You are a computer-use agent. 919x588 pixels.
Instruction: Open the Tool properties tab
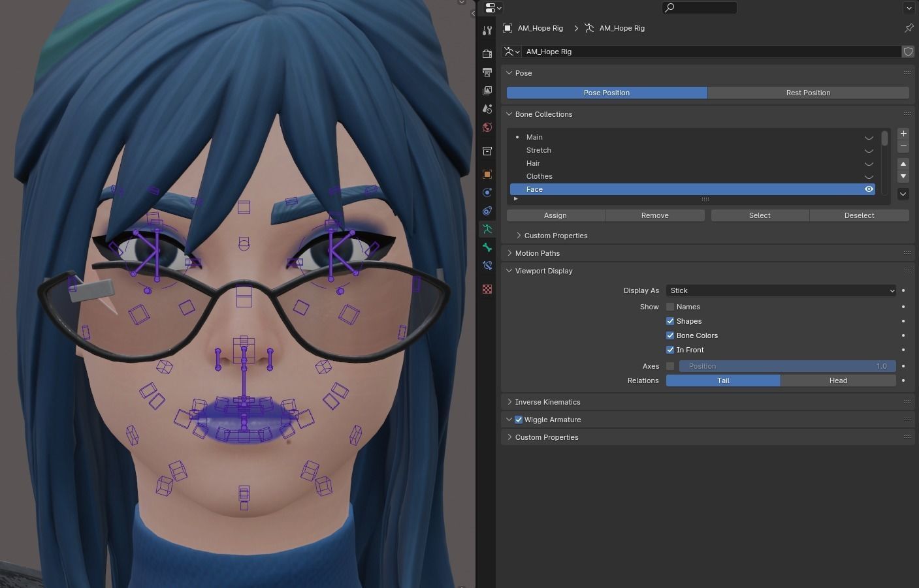(487, 31)
